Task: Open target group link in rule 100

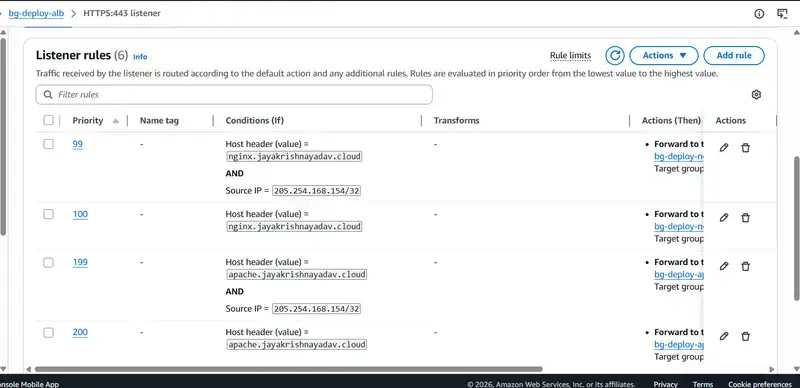Action: (679, 226)
